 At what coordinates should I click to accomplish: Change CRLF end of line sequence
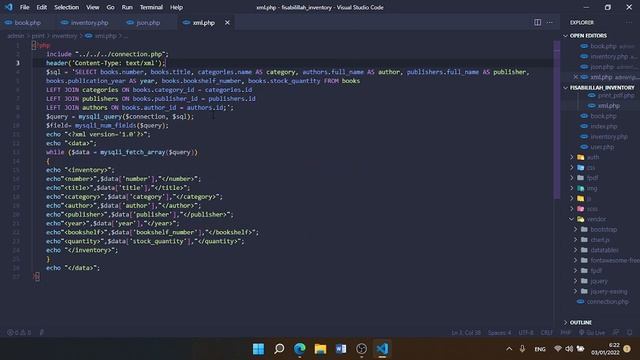547,333
